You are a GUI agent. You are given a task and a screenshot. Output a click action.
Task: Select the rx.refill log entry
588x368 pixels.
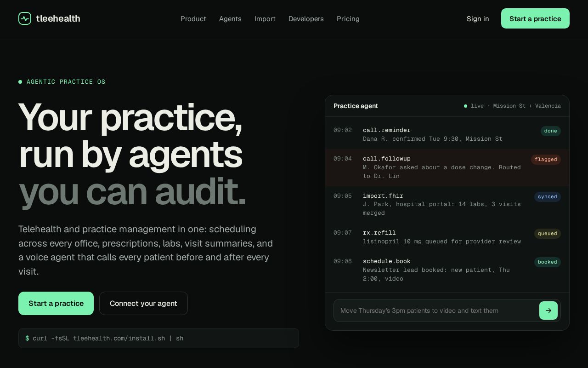(447, 237)
